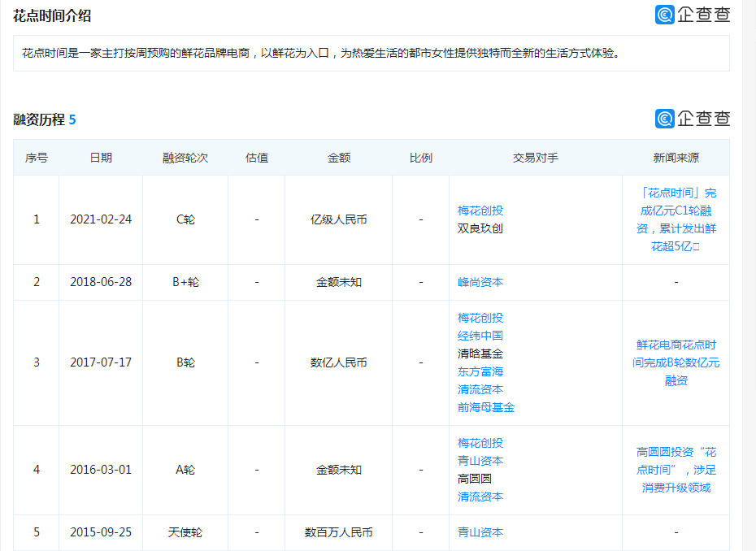Select the date 2018-06-28 cell
This screenshot has height=551, width=756.
tap(101, 282)
